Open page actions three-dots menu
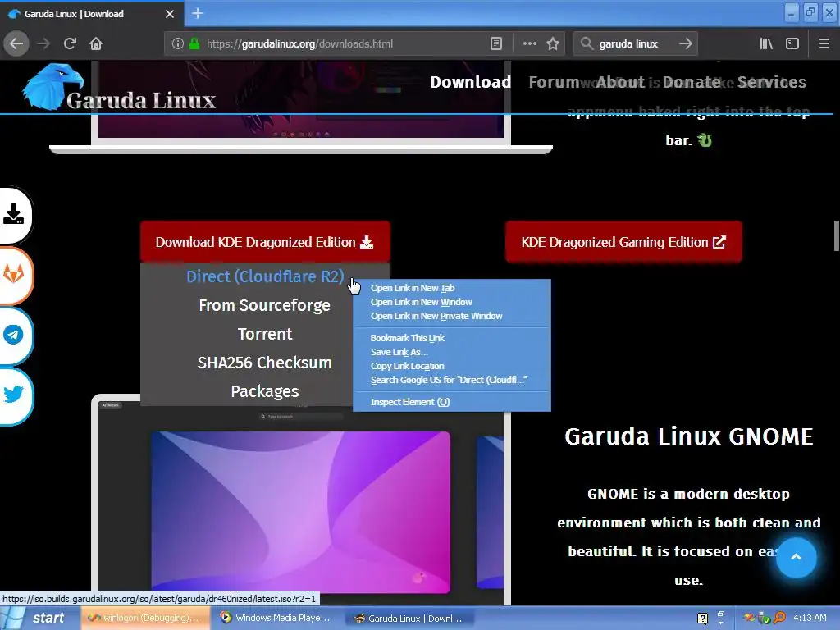 coord(529,44)
